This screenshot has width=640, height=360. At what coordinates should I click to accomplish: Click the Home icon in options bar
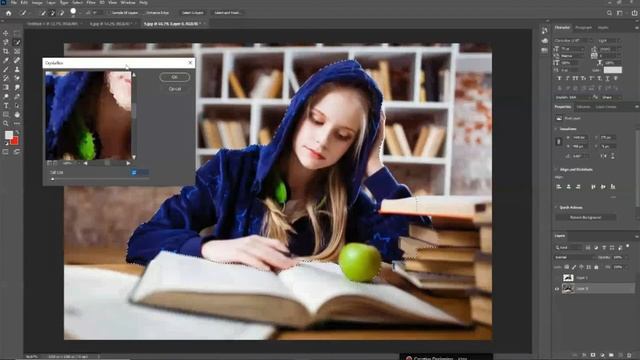(x=8, y=13)
